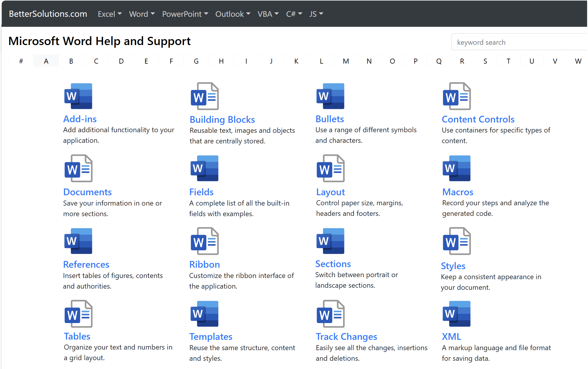Image resolution: width=588 pixels, height=369 pixels.
Task: Click the keyword search field
Action: tap(519, 42)
